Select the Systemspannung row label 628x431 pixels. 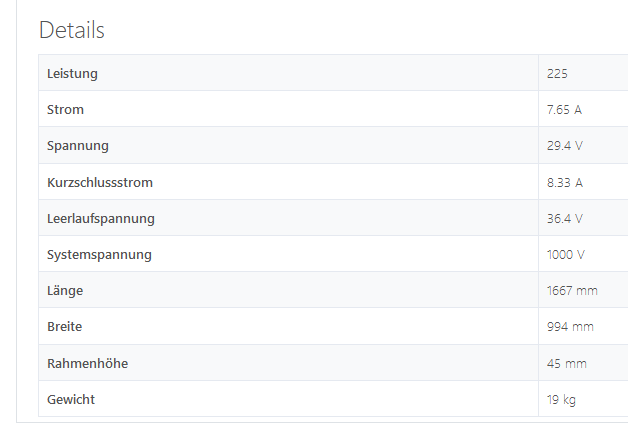(x=99, y=255)
